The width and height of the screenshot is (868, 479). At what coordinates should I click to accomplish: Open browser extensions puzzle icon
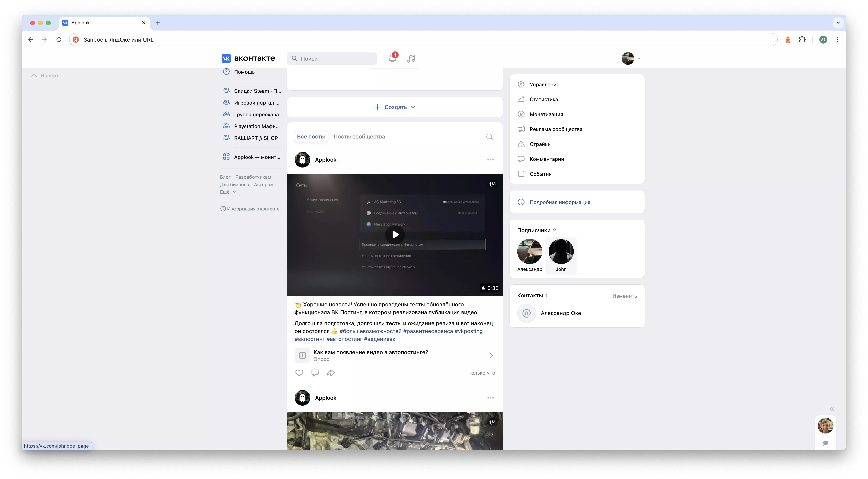(802, 40)
